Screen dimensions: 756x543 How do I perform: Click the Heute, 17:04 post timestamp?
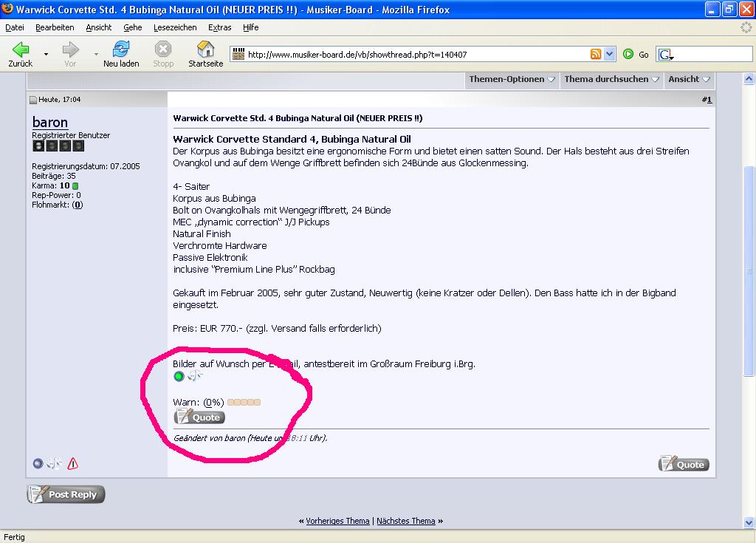[59, 100]
